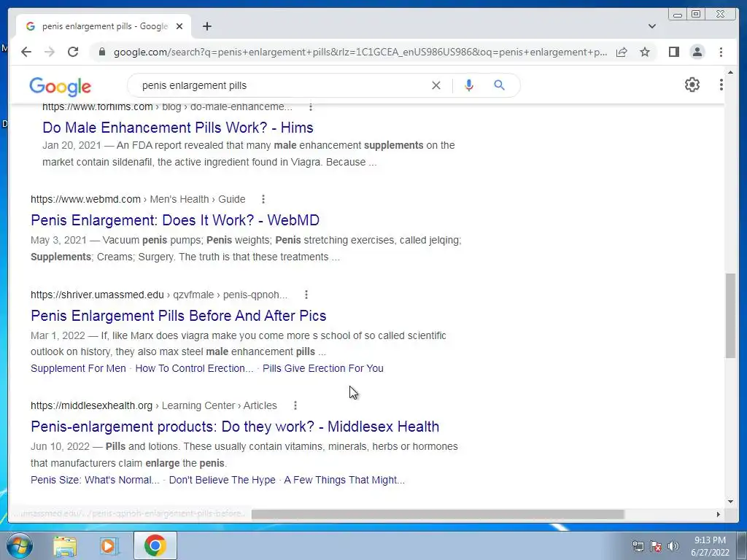Reload the current Google search page
Screen dimensions: 747x560
click(73, 52)
